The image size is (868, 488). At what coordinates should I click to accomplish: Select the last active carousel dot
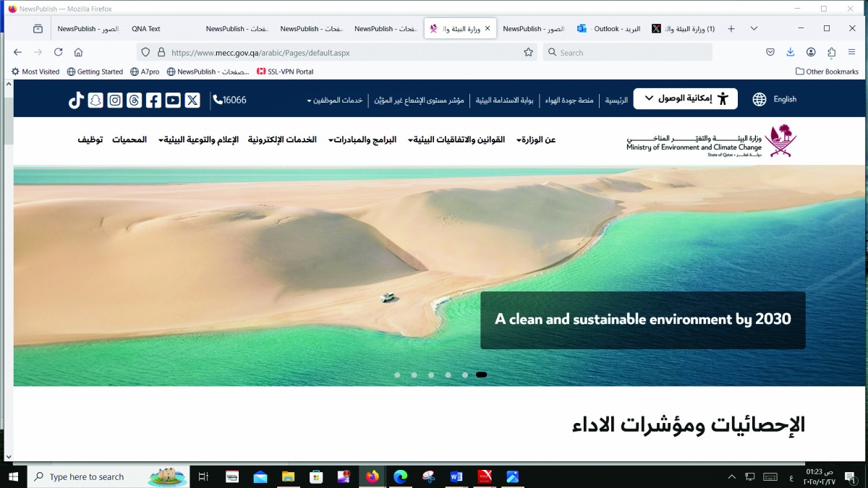481,374
